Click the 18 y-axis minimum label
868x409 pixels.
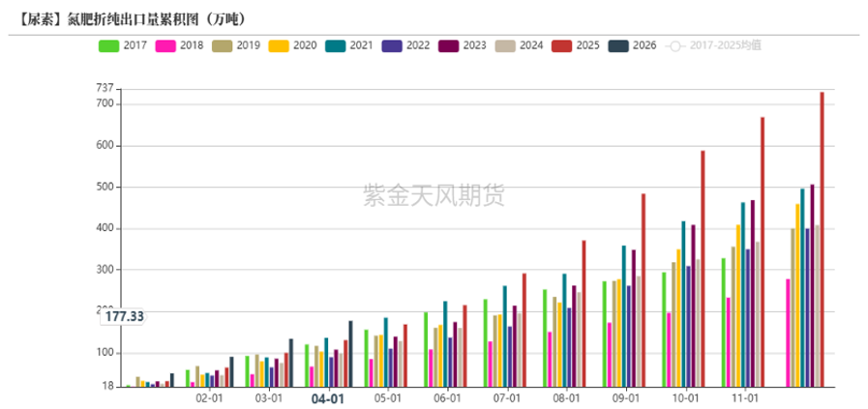[108, 388]
